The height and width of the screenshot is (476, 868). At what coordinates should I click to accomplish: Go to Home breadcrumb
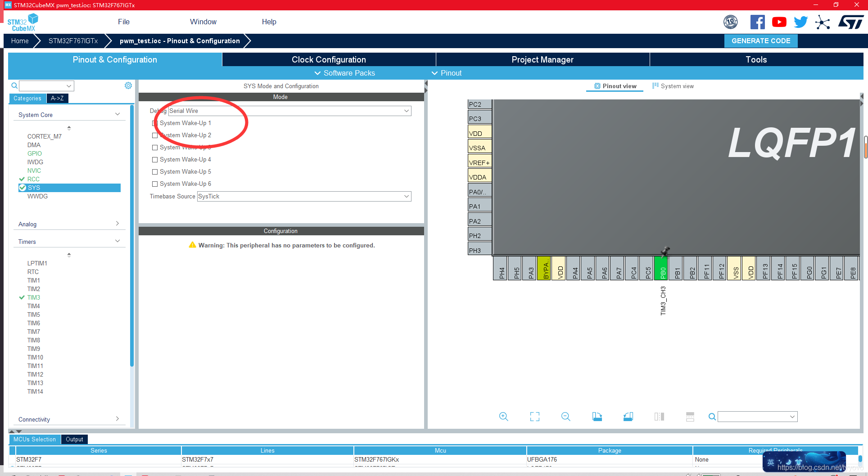pyautogui.click(x=20, y=40)
